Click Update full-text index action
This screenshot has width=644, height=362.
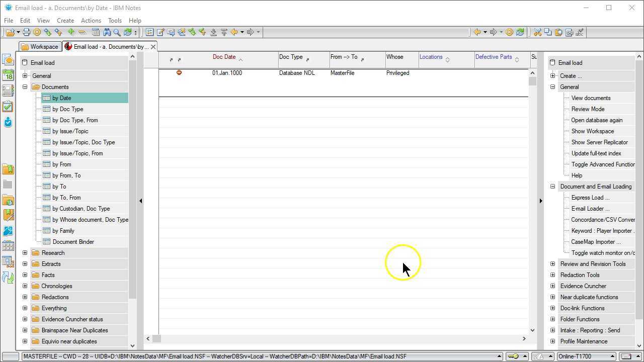(596, 153)
